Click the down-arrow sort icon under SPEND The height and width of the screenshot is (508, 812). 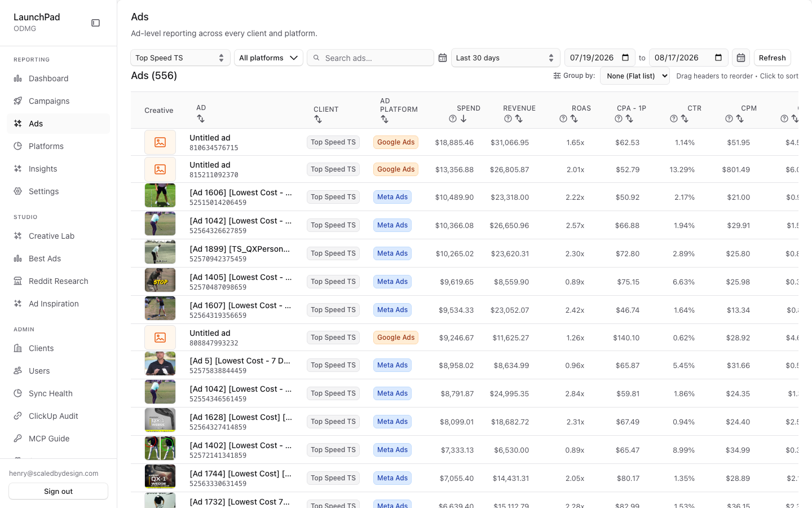(464, 119)
